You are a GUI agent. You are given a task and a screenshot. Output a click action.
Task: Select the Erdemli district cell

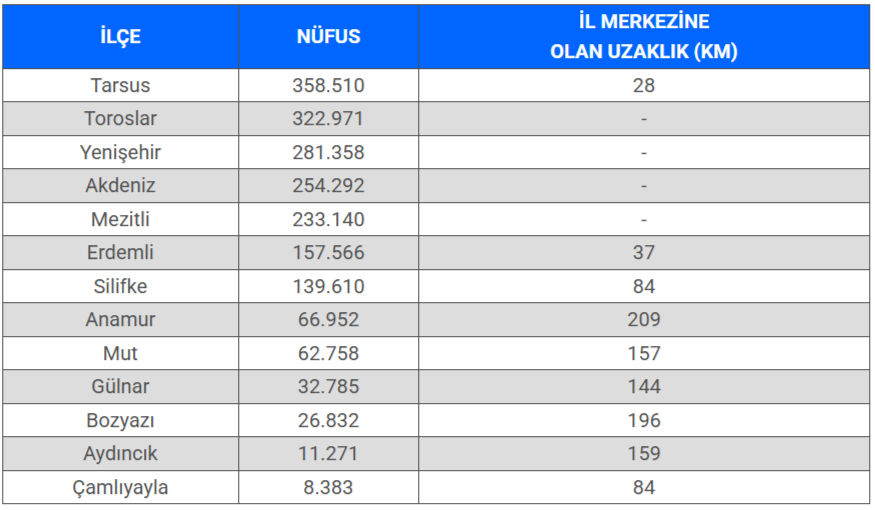pos(121,252)
